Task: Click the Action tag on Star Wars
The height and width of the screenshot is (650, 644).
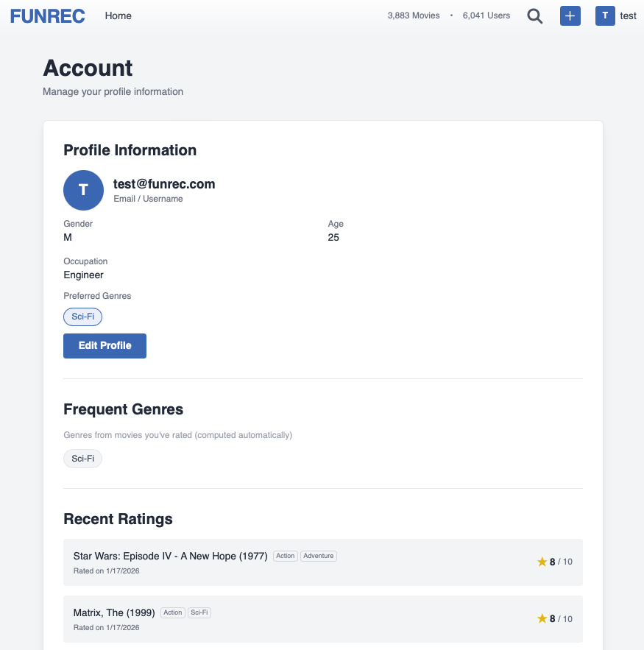Action: tap(286, 556)
